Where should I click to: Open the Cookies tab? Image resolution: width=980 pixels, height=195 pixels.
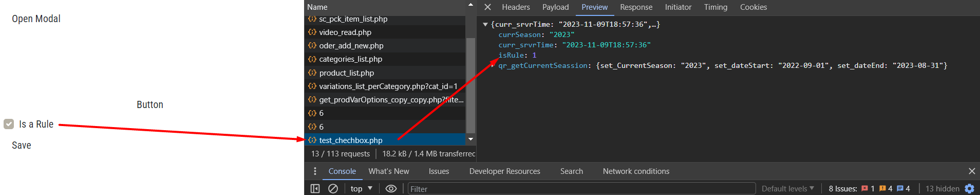click(753, 7)
